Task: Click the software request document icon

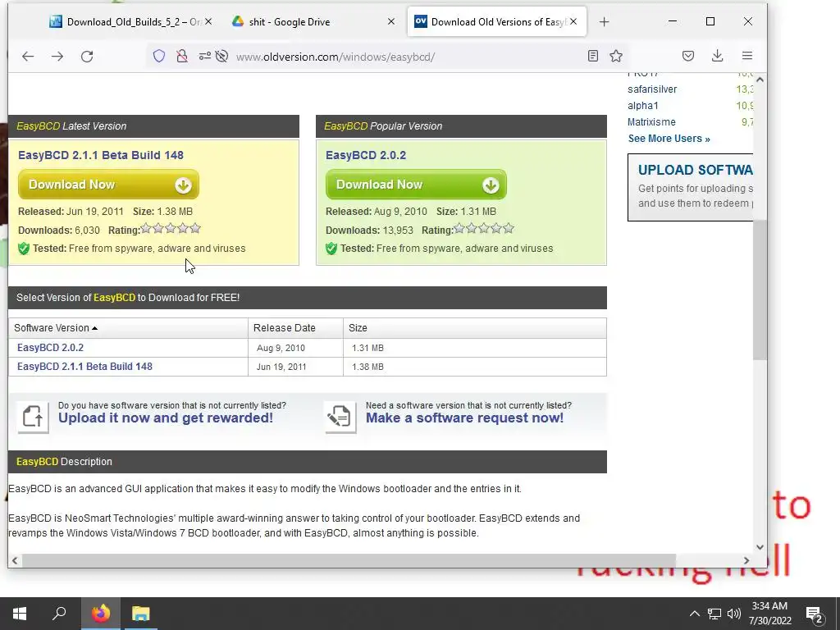Action: point(340,416)
